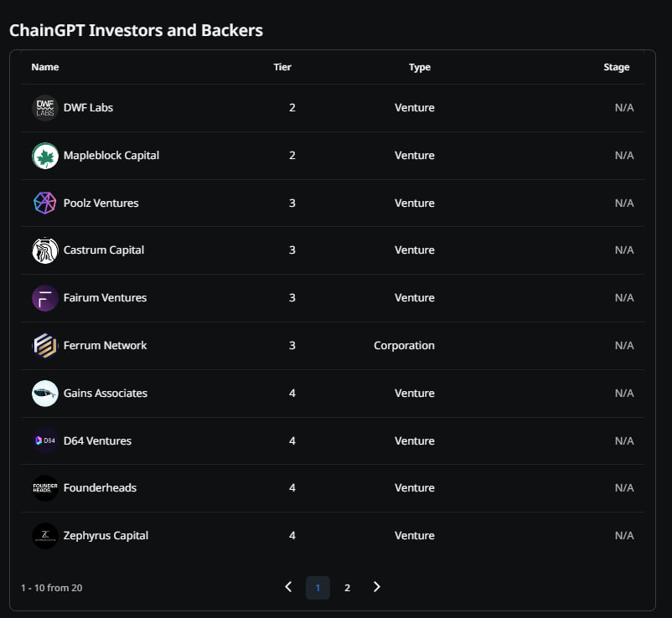Screen dimensions: 672x618
Task: Click the Castrum Capital logo icon
Action: point(45,250)
